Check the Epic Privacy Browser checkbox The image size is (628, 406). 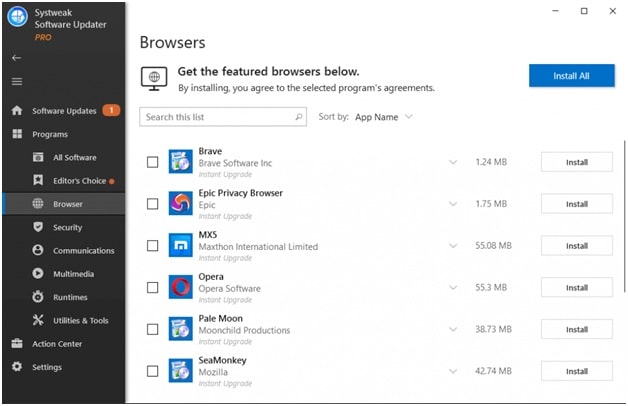pyautogui.click(x=152, y=204)
